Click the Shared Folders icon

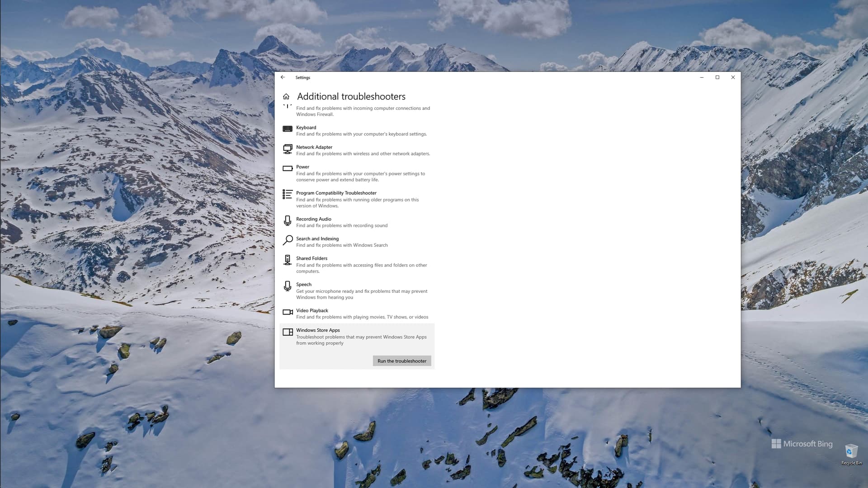288,260
